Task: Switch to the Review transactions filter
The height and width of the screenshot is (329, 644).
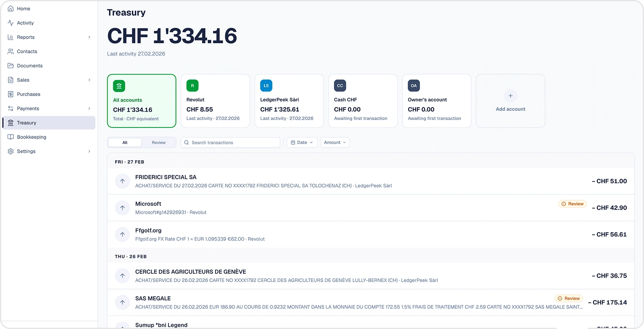Action: (x=158, y=143)
